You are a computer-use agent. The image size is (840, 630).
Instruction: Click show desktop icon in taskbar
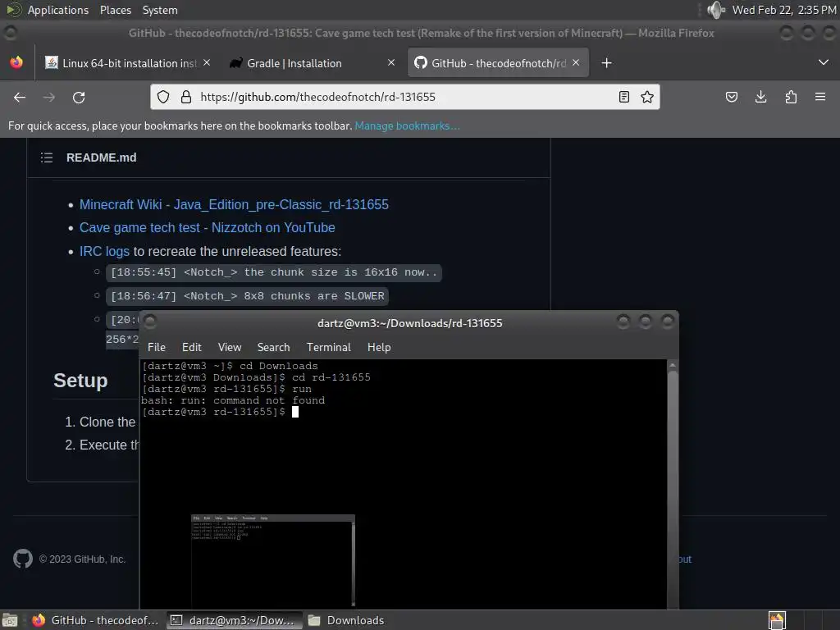click(x=10, y=620)
